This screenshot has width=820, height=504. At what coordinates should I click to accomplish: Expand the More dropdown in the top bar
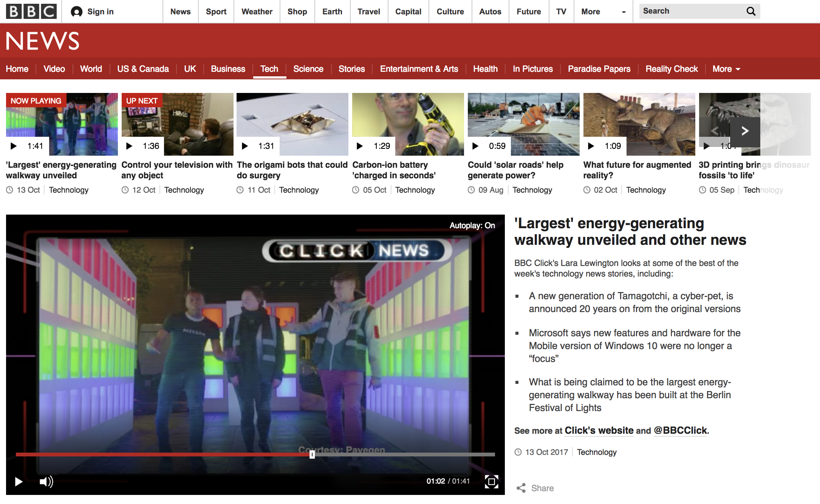click(603, 12)
